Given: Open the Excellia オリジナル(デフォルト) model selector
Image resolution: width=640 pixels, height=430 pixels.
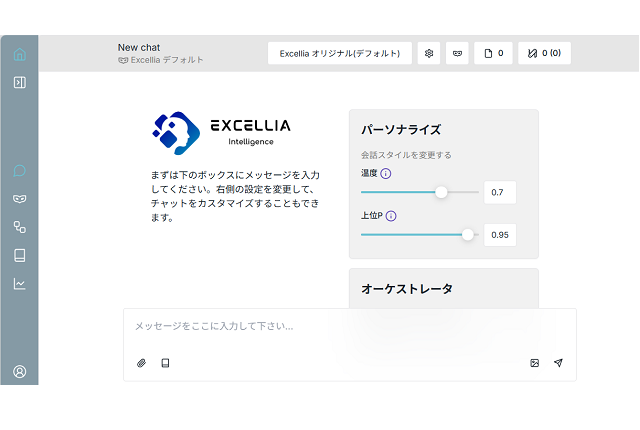Looking at the screenshot, I should click(x=340, y=53).
